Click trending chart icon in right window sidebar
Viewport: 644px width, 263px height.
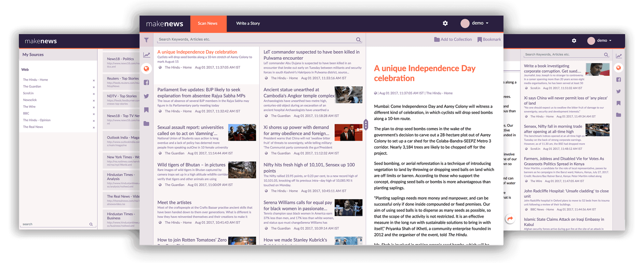coord(619,56)
